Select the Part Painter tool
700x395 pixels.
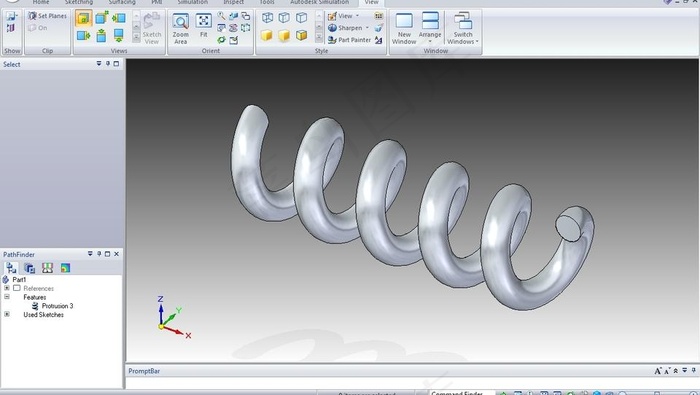coord(350,40)
